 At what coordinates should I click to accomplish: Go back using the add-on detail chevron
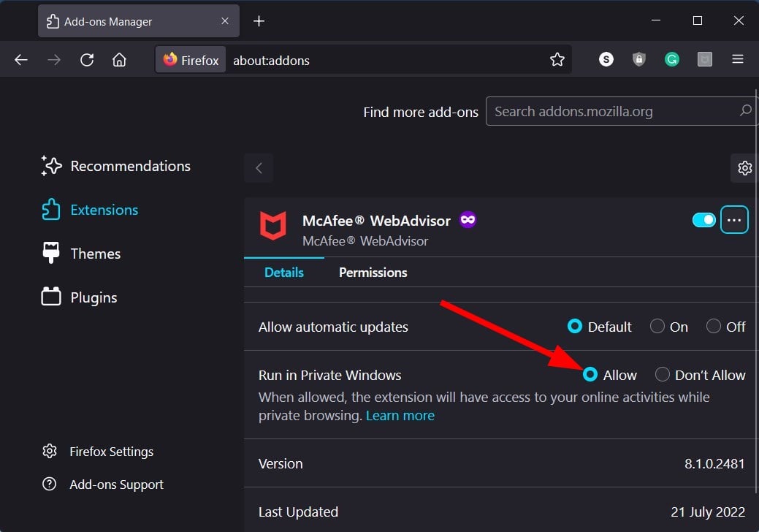click(259, 168)
